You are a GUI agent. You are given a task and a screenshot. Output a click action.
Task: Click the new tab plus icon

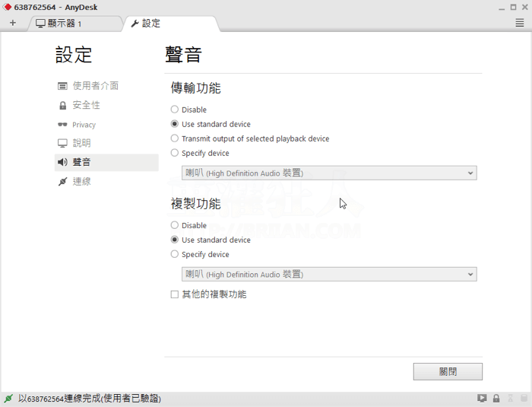coord(12,23)
